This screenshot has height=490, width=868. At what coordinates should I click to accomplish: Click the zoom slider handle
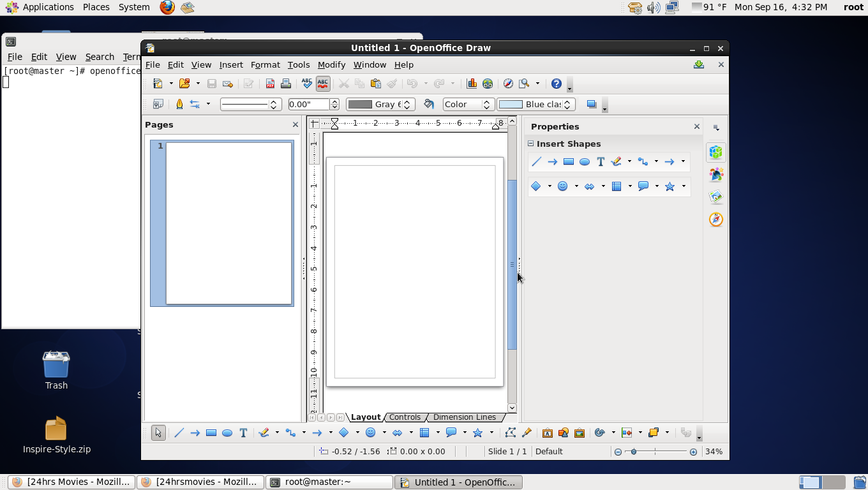coord(633,452)
